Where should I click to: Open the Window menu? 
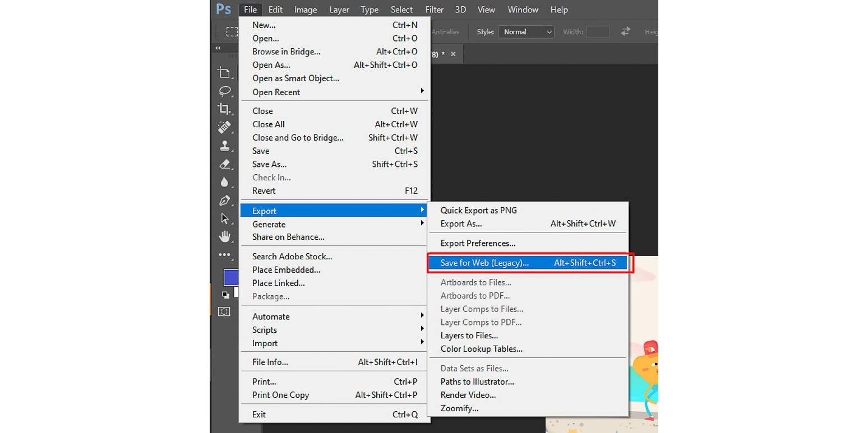(x=522, y=9)
